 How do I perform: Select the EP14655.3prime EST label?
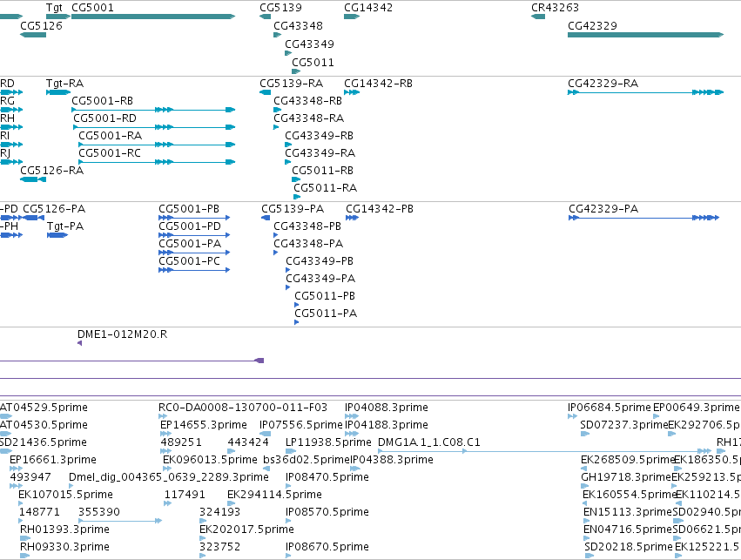point(204,425)
